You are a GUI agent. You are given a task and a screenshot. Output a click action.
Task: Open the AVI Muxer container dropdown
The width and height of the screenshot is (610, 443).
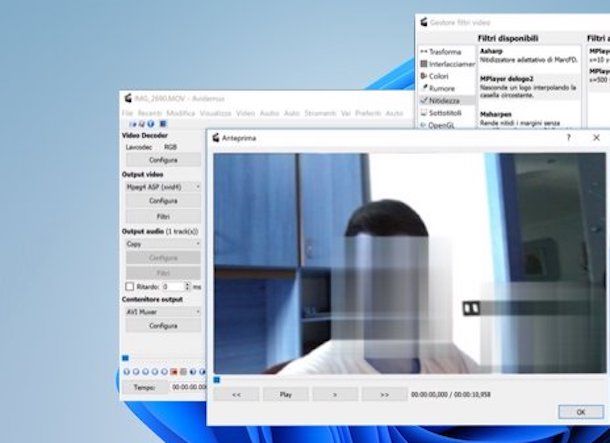pos(163,312)
